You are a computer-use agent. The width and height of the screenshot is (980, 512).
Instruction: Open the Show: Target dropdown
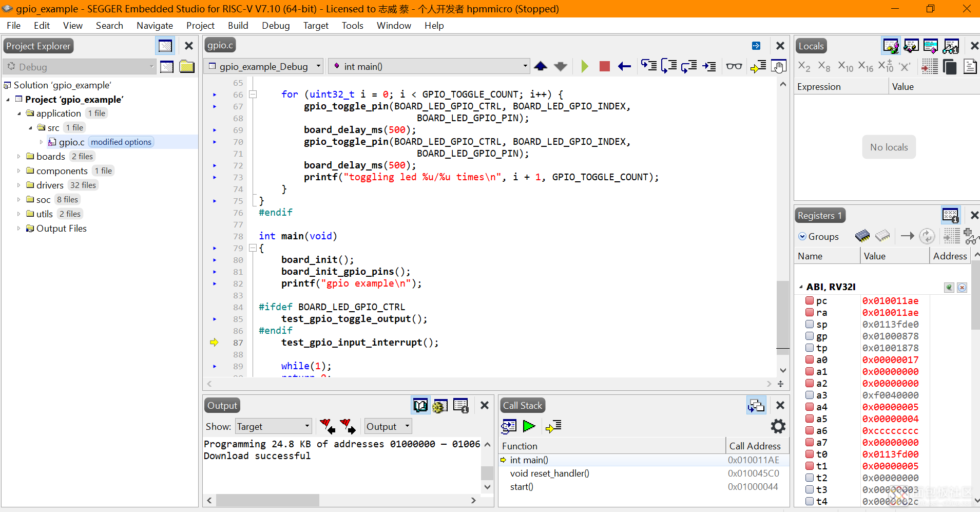(x=274, y=426)
